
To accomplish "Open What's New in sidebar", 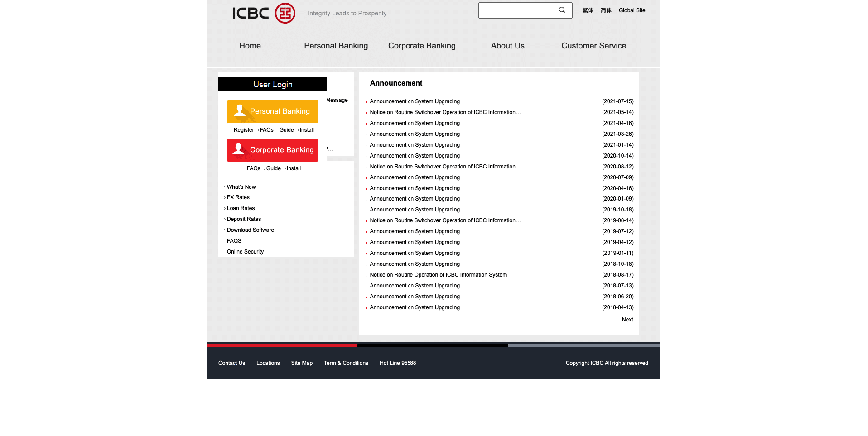I will tap(241, 187).
